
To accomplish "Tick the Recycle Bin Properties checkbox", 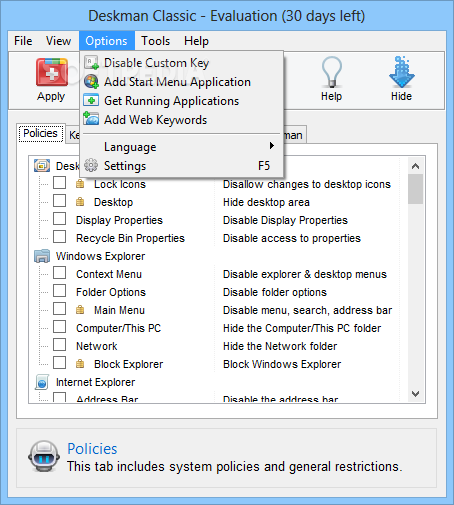I will point(59,237).
